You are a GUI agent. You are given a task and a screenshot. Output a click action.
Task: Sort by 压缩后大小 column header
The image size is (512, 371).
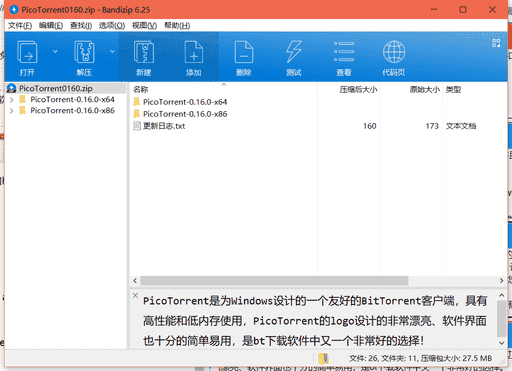(358, 89)
